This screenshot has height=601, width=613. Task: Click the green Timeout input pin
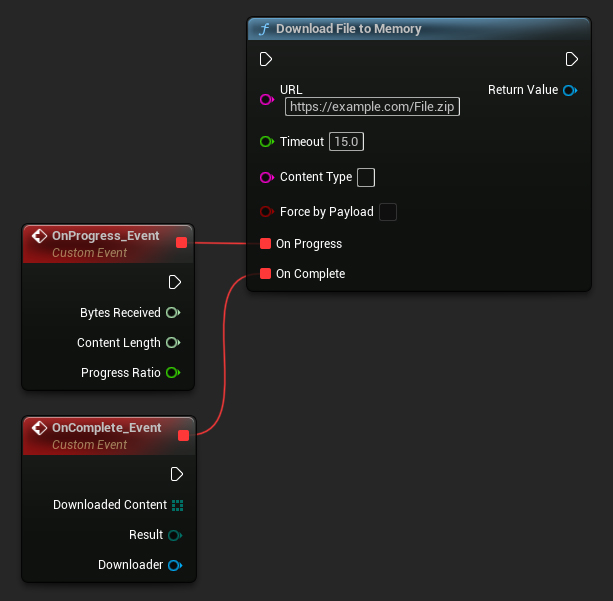coord(266,142)
